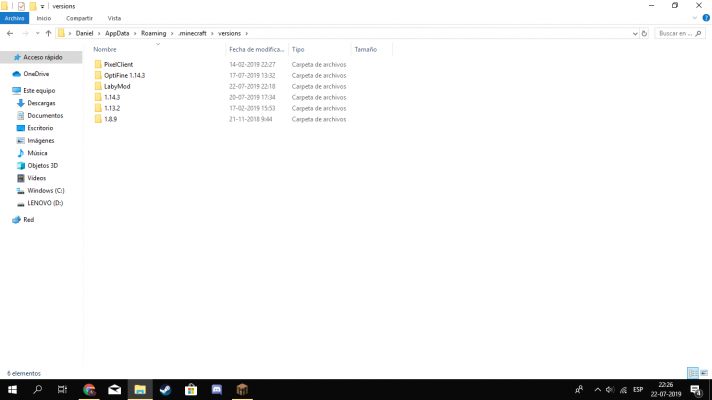Open taskbar search
This screenshot has width=712, height=400.
pos(38,390)
